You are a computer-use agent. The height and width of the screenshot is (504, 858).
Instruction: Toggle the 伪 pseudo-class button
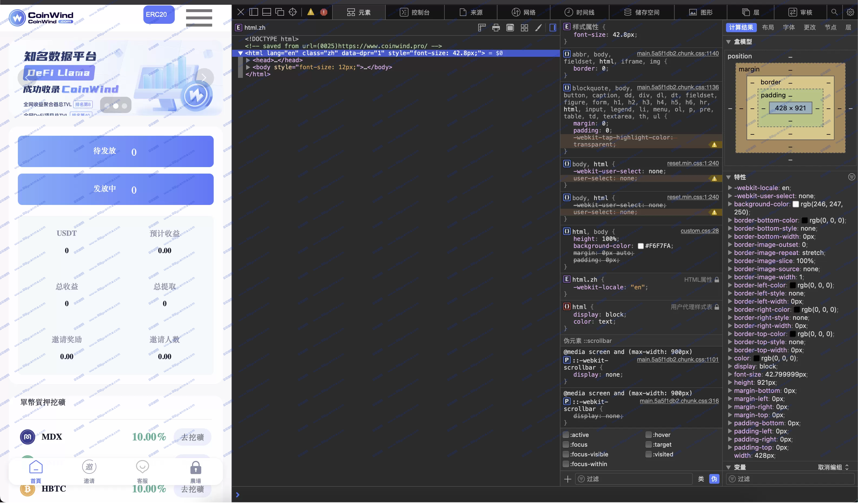pyautogui.click(x=714, y=479)
